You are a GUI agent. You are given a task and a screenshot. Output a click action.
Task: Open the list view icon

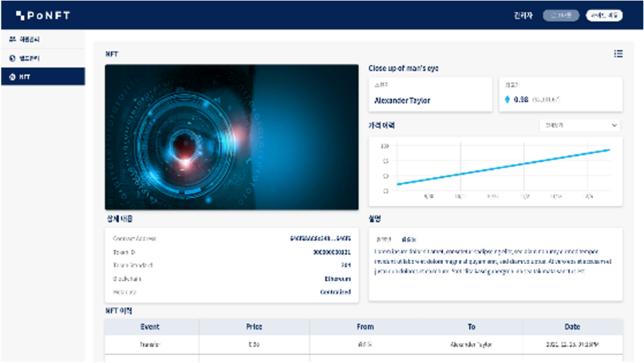pyautogui.click(x=618, y=54)
